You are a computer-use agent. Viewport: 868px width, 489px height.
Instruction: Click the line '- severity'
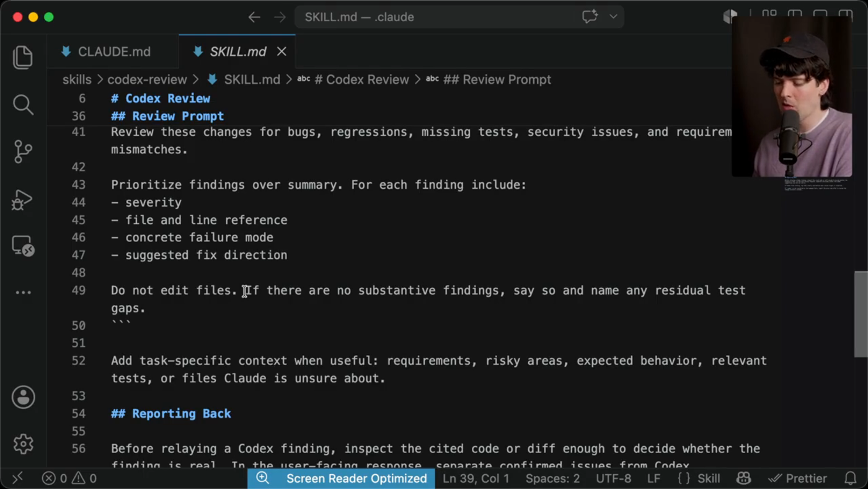[146, 202]
